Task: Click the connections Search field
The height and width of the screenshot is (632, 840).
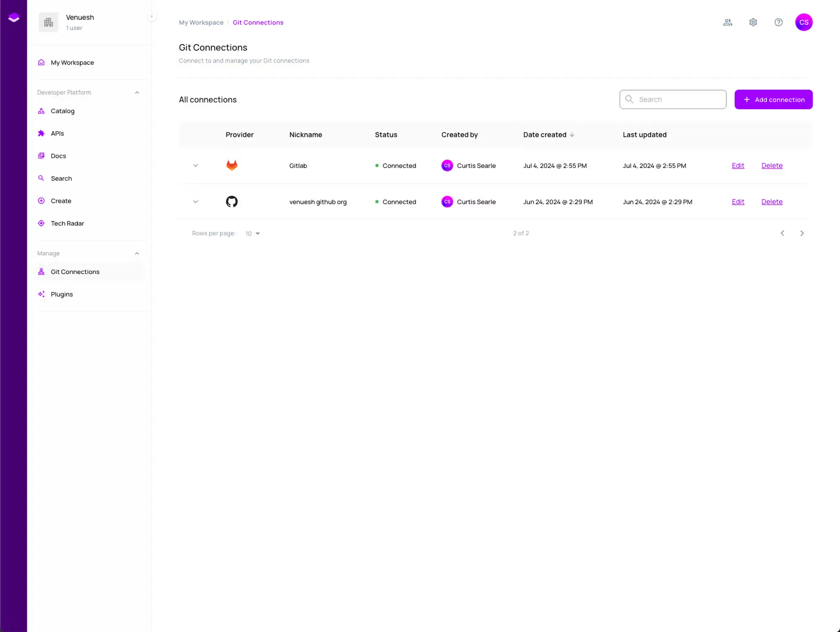Action: click(x=673, y=100)
